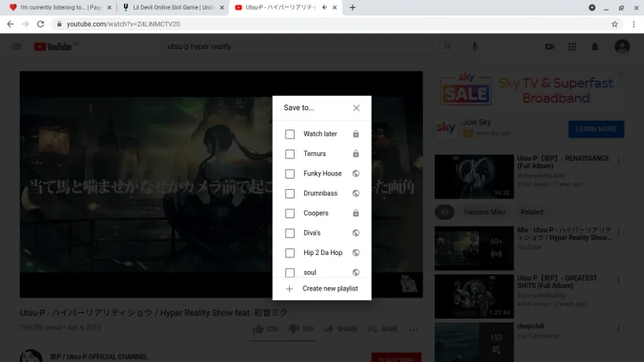
Task: Open options menu for RENAISSANCE video
Action: coord(618,162)
